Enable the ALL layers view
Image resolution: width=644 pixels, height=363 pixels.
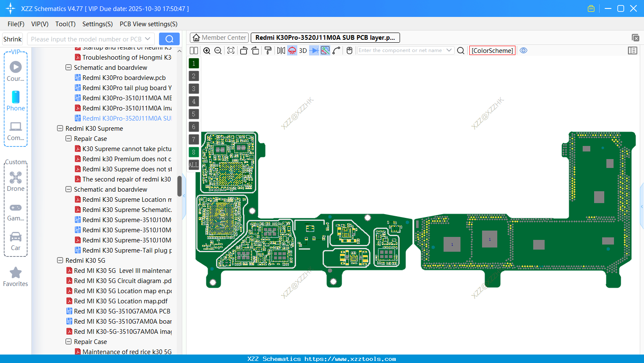click(193, 165)
